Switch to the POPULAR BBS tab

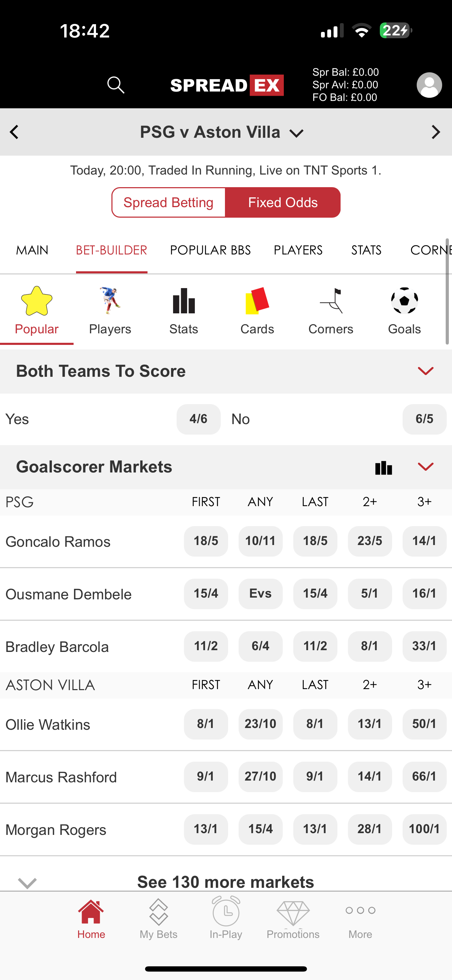(210, 250)
